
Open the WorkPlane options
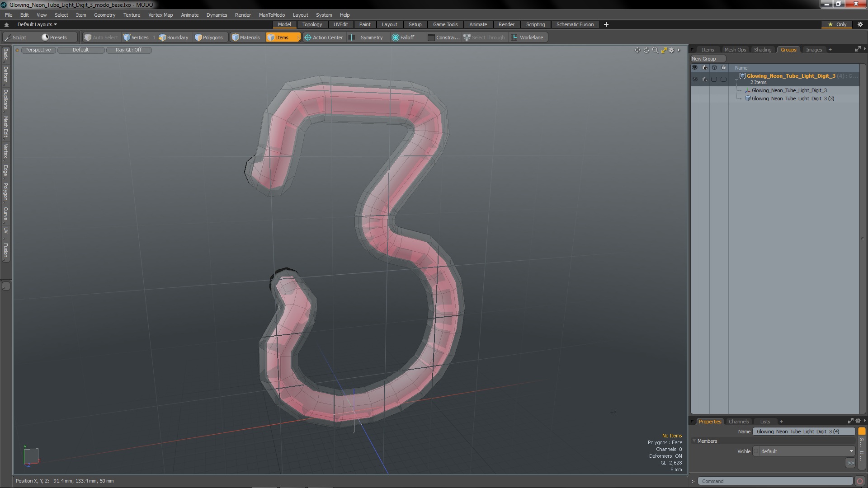(528, 38)
